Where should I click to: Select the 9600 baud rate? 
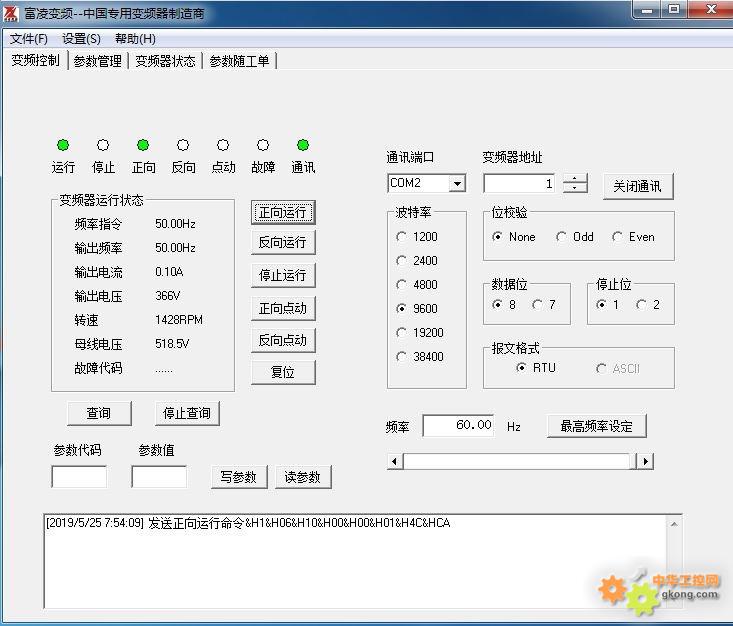tap(417, 309)
